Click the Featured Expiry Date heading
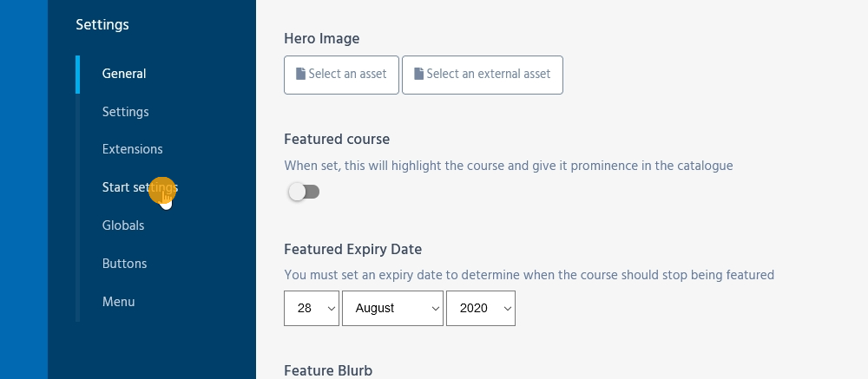 352,249
